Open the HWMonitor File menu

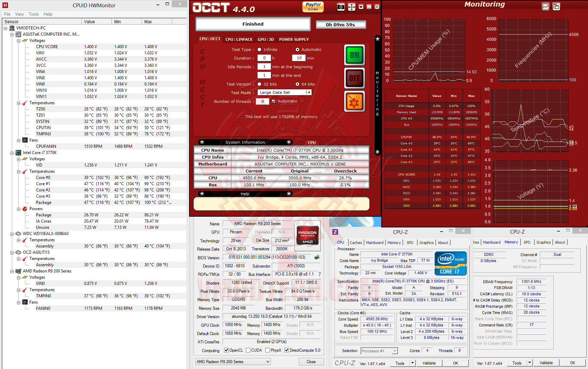click(7, 14)
